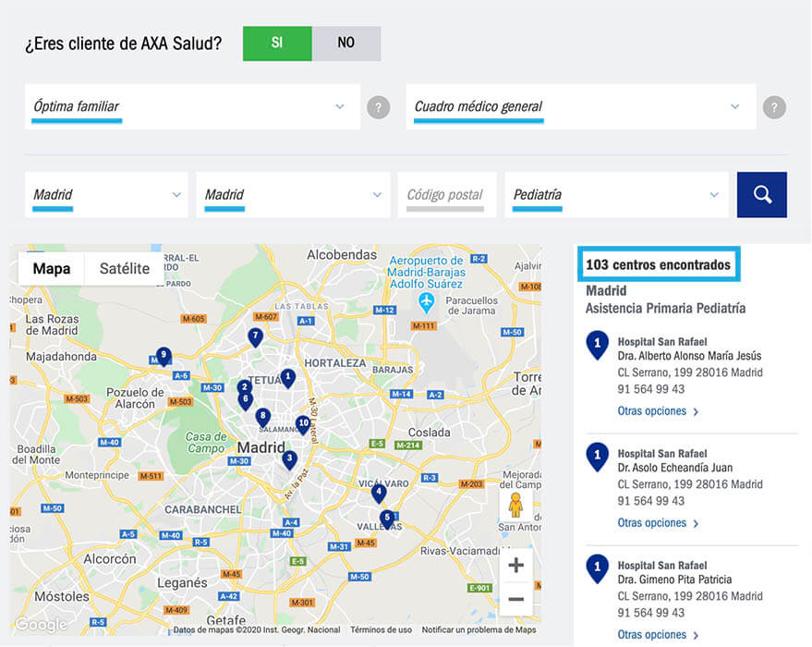812x647 pixels.
Task: Click map marker number 3
Action: tap(289, 459)
